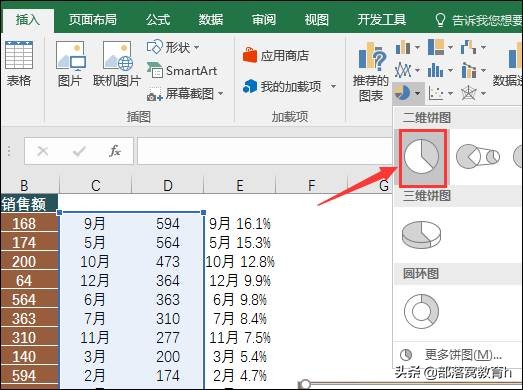
Task: Switch to the 数据 tab
Action: (x=210, y=20)
